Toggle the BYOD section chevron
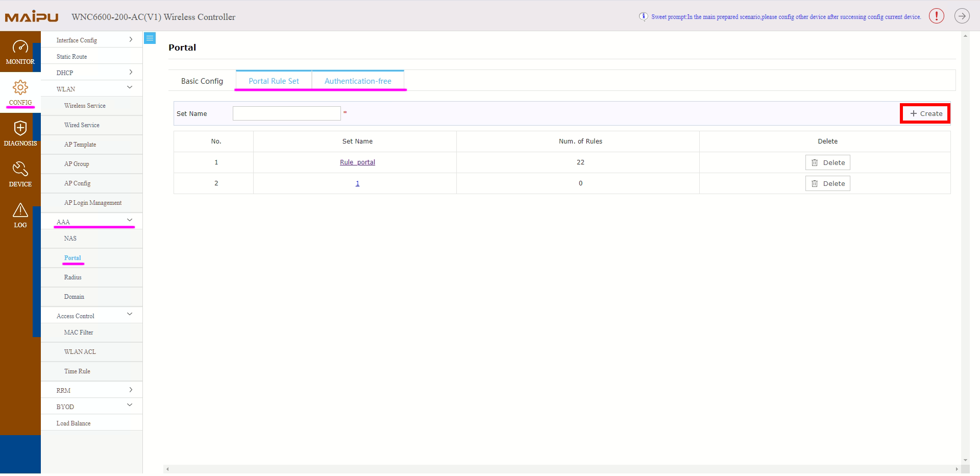The height and width of the screenshot is (476, 980). 130,405
